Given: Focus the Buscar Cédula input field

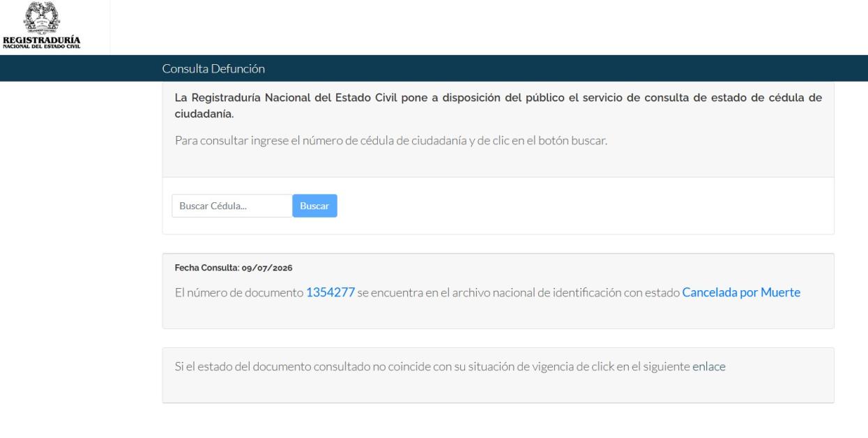Looking at the screenshot, I should click(x=231, y=206).
